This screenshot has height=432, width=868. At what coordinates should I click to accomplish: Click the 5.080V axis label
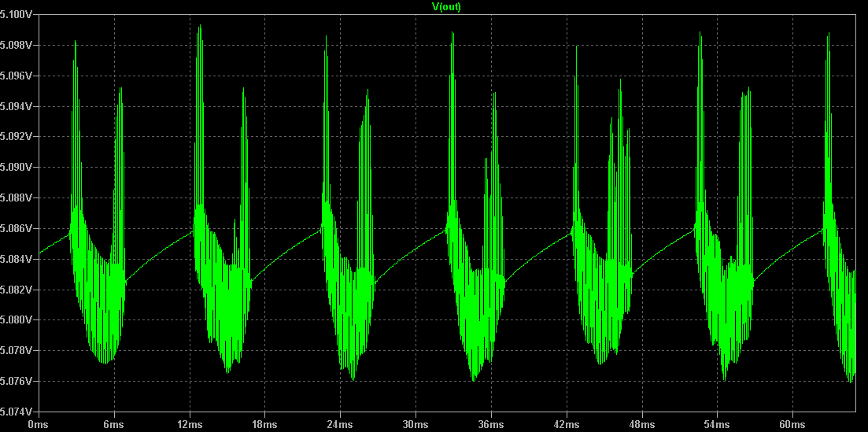pyautogui.click(x=16, y=319)
